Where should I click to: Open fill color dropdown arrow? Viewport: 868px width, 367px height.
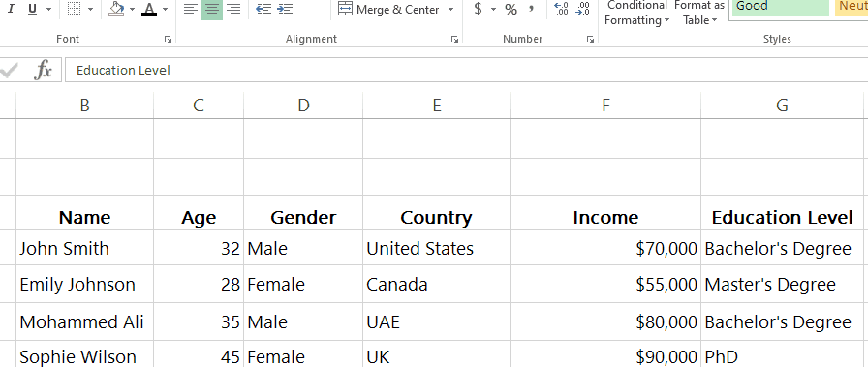(x=132, y=9)
